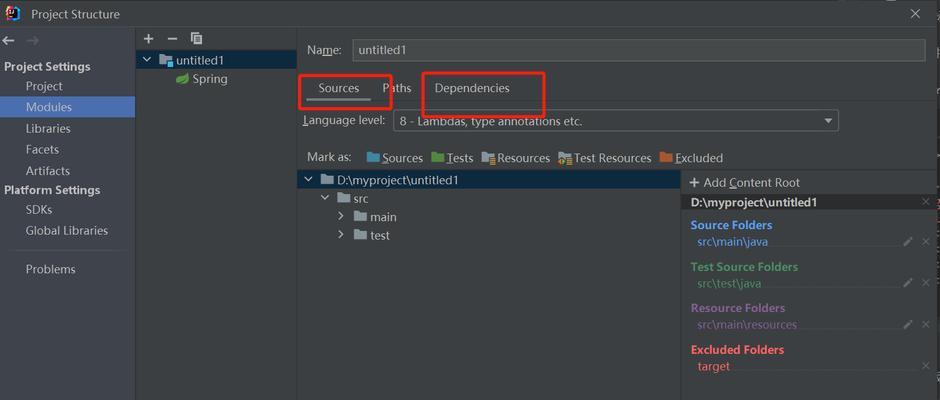
Task: Expand the test folder node
Action: [x=341, y=235]
